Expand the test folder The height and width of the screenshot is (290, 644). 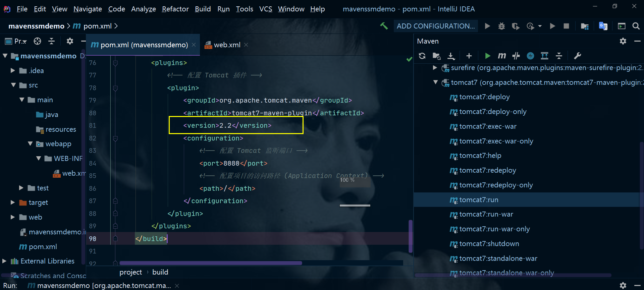[x=21, y=188]
